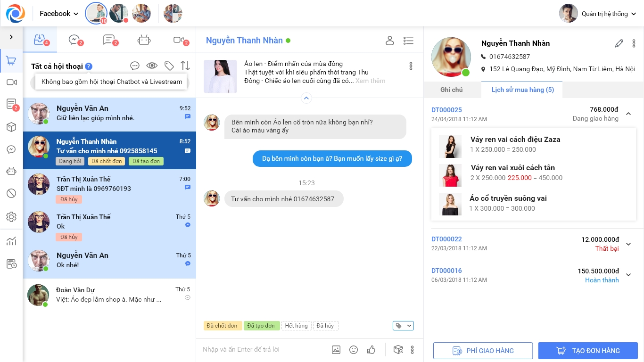
Task: Open more options beside the reply input
Action: [x=413, y=350]
